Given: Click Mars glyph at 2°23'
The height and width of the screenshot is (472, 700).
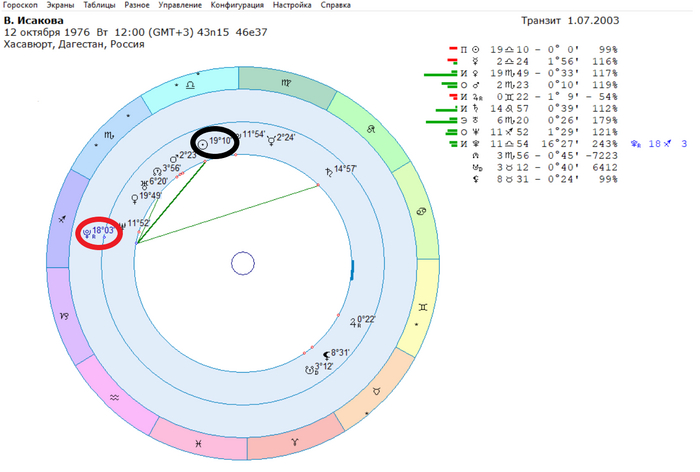Looking at the screenshot, I should click(174, 159).
